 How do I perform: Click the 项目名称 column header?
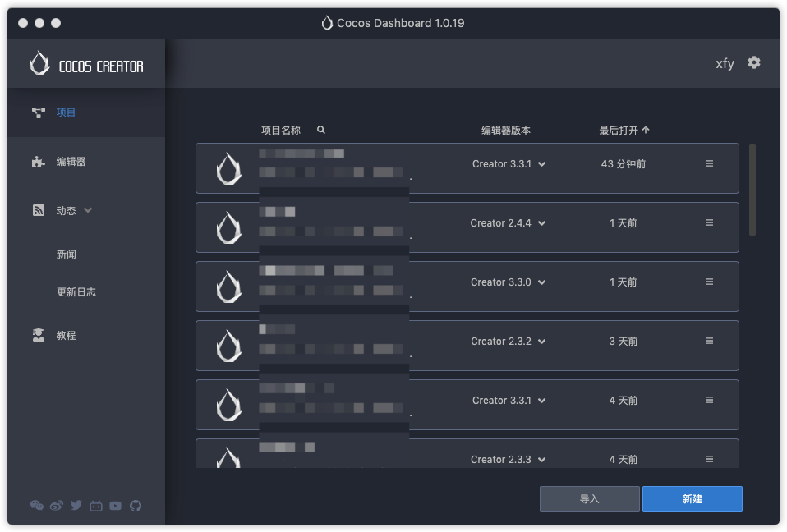click(x=281, y=131)
